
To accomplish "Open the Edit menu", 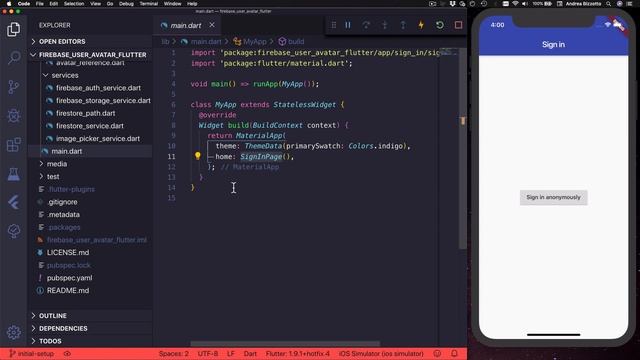I will [53, 4].
